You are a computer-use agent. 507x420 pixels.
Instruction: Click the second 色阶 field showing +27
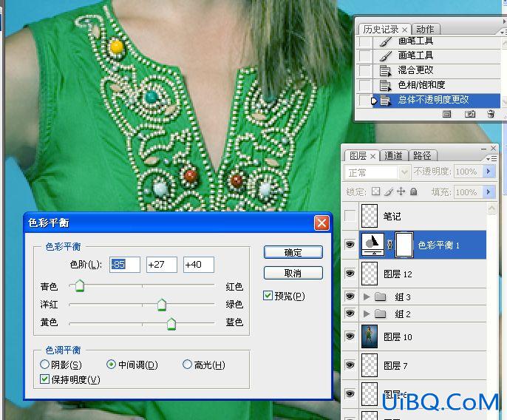(x=162, y=265)
